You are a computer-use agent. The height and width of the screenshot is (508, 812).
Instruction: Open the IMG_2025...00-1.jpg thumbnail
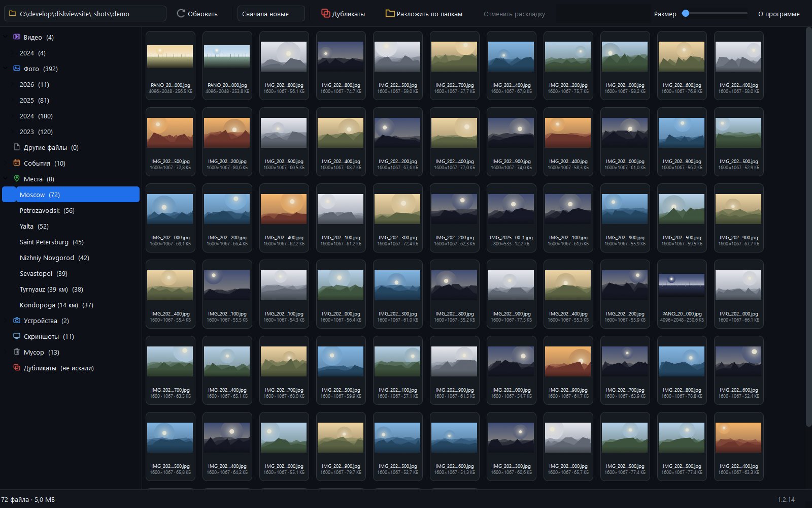pyautogui.click(x=512, y=218)
